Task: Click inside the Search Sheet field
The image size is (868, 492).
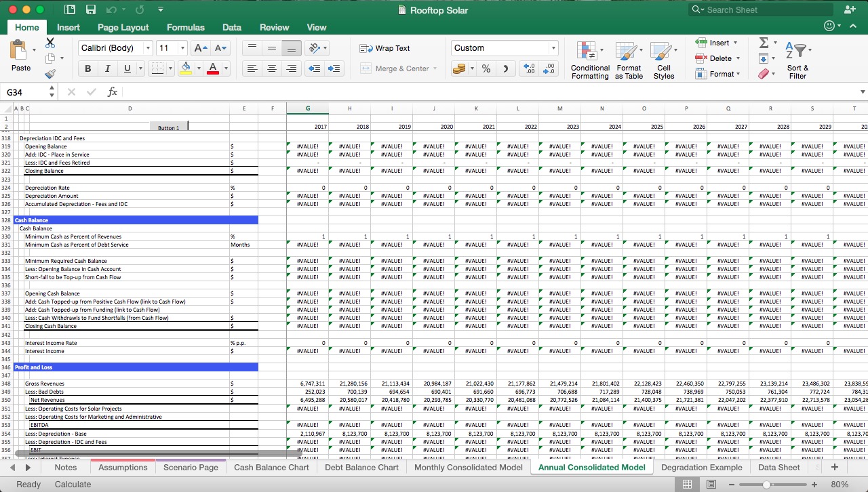Action: (x=759, y=9)
